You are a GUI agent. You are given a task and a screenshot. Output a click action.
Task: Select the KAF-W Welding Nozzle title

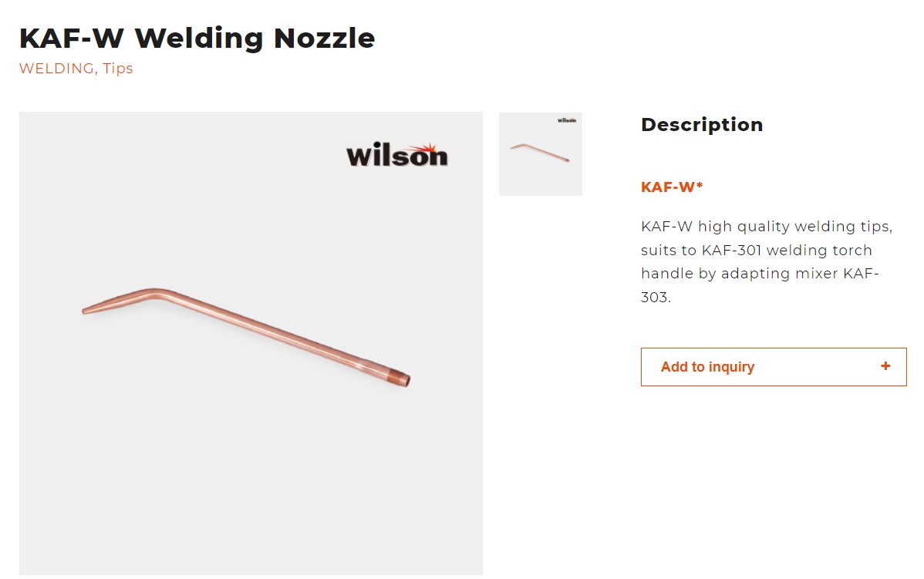pos(197,38)
